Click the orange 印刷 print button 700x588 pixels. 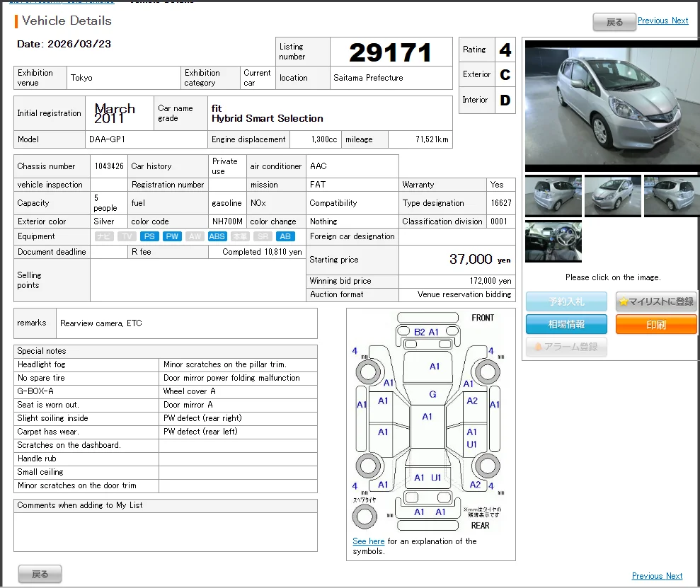[x=656, y=324]
